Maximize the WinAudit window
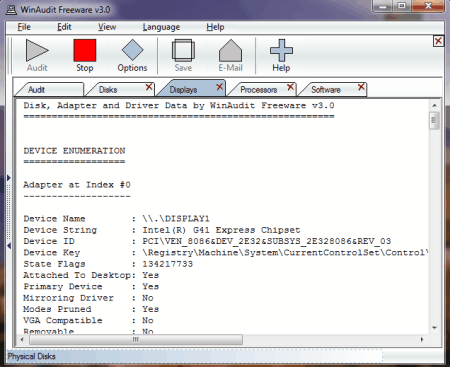The image size is (450, 367). tap(402, 6)
